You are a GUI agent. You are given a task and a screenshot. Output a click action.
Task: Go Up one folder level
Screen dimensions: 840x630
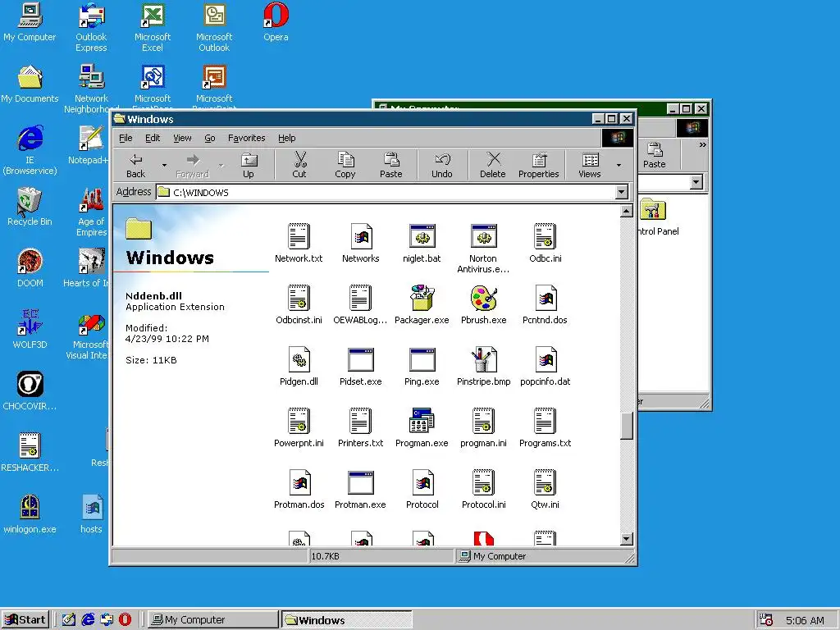pyautogui.click(x=249, y=165)
